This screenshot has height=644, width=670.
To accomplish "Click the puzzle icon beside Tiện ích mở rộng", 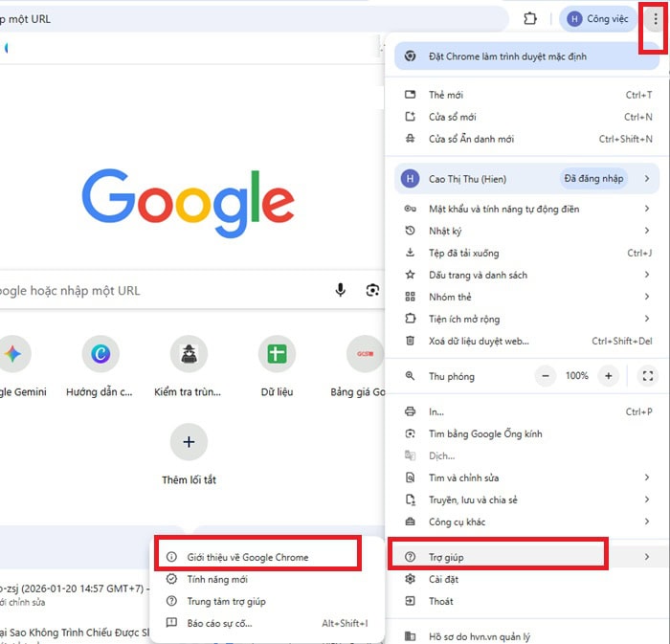I will click(x=410, y=319).
